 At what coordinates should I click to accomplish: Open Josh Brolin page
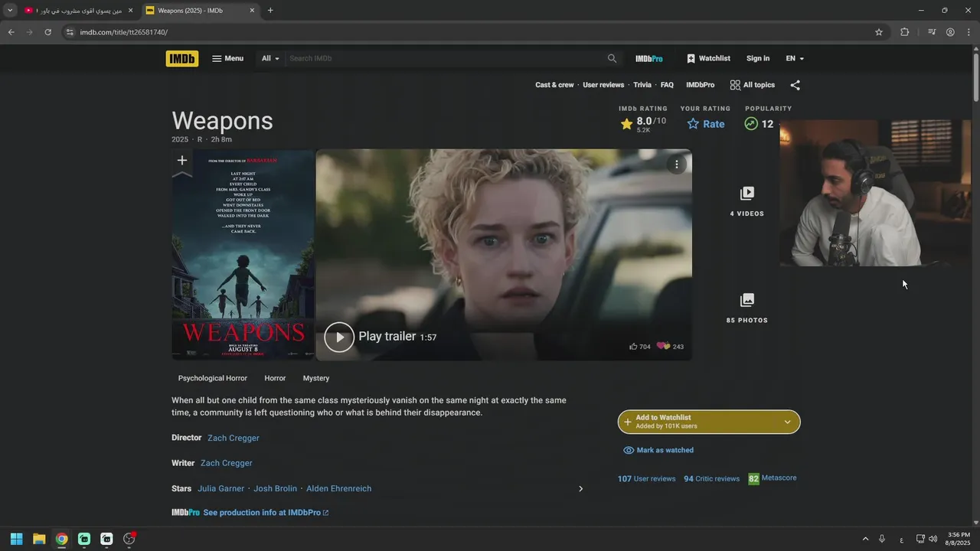point(276,488)
